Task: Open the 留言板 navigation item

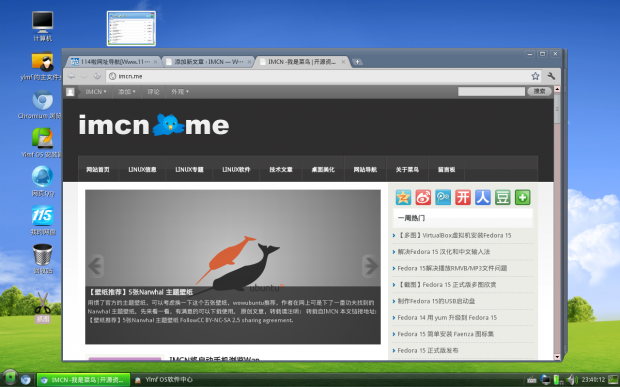Action: point(446,170)
